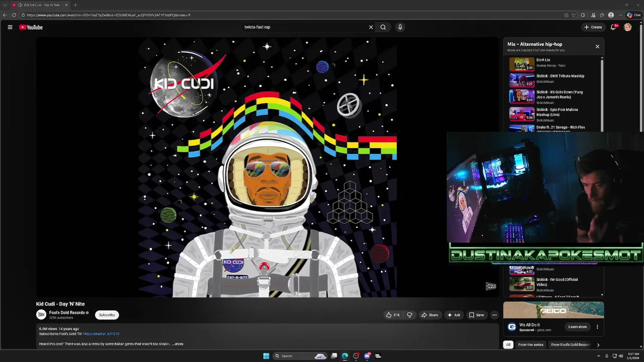Show hidden system tray icons
This screenshot has width=644, height=362.
(599, 356)
